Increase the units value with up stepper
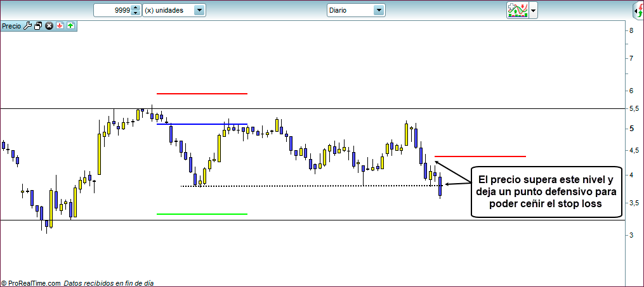This screenshot has height=287, width=644. tap(135, 8)
